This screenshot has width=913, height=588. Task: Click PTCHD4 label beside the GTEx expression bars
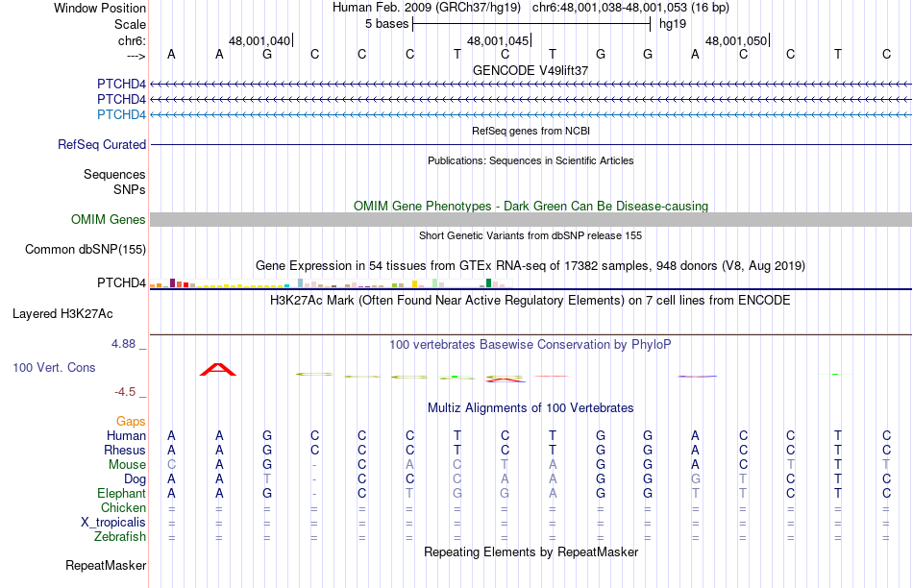pyautogui.click(x=121, y=282)
